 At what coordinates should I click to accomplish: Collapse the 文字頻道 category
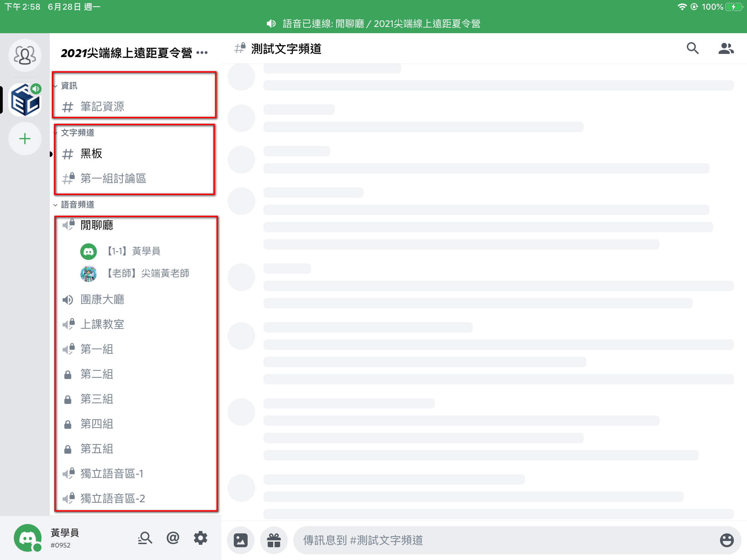[x=77, y=133]
